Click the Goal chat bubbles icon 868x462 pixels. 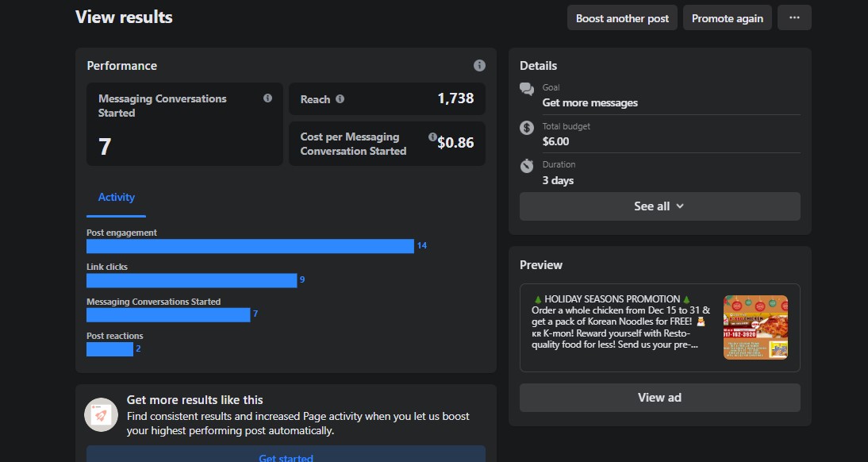click(527, 89)
